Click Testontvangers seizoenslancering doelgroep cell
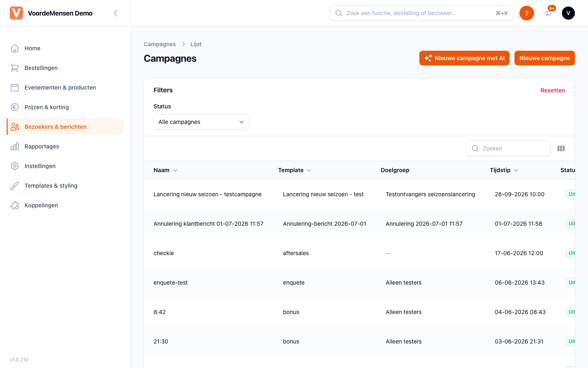 [x=430, y=194]
